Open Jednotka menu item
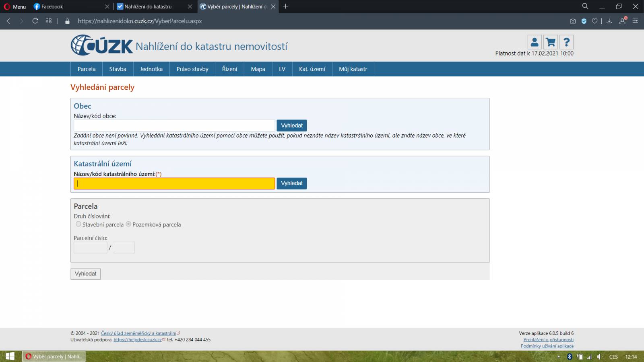644x362 pixels. click(151, 69)
